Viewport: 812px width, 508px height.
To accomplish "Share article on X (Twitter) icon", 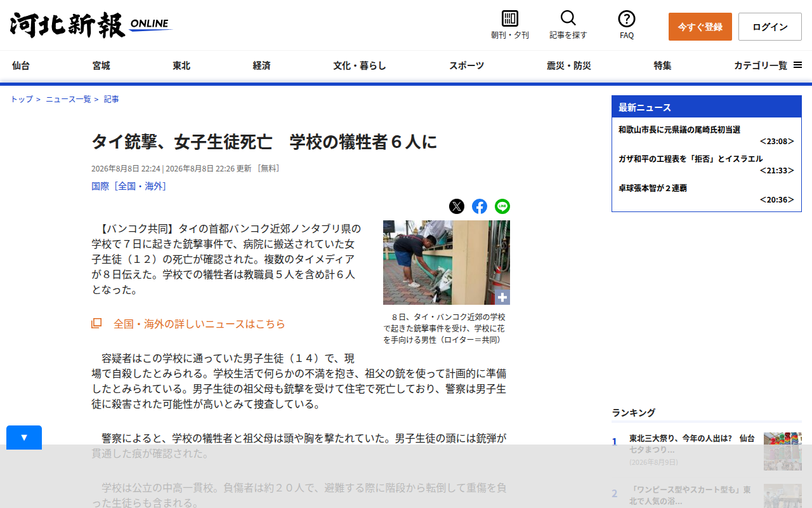I will 457,206.
